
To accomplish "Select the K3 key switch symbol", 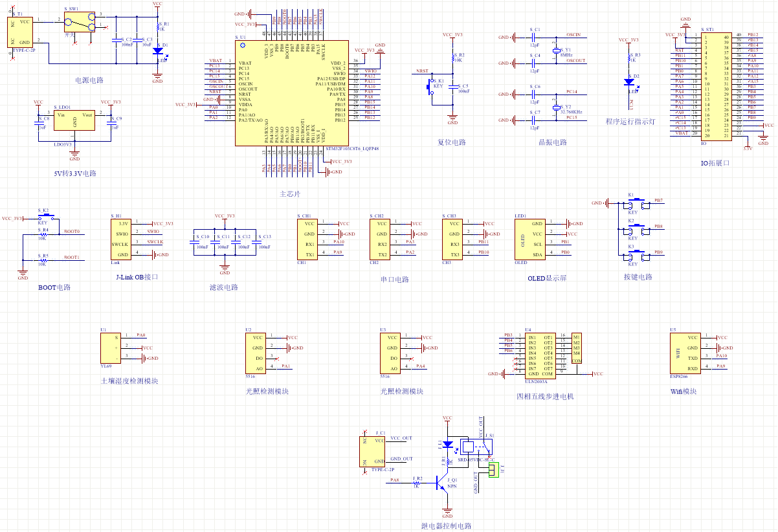I will [x=637, y=256].
